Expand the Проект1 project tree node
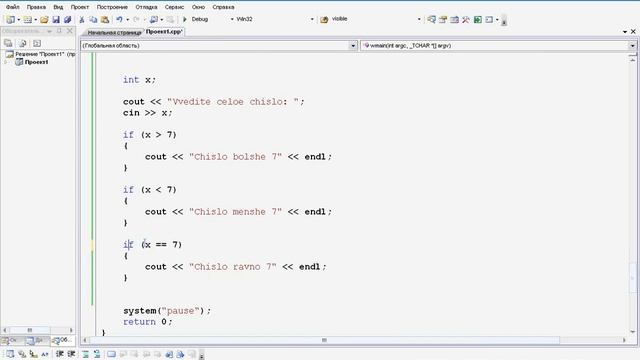Image resolution: width=640 pixels, height=360 pixels. [x=6, y=62]
